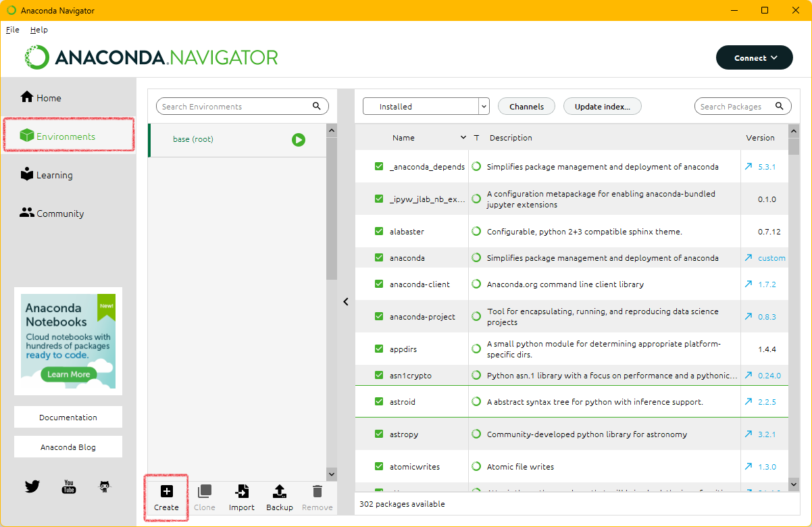Go to the Home tab

(68, 97)
